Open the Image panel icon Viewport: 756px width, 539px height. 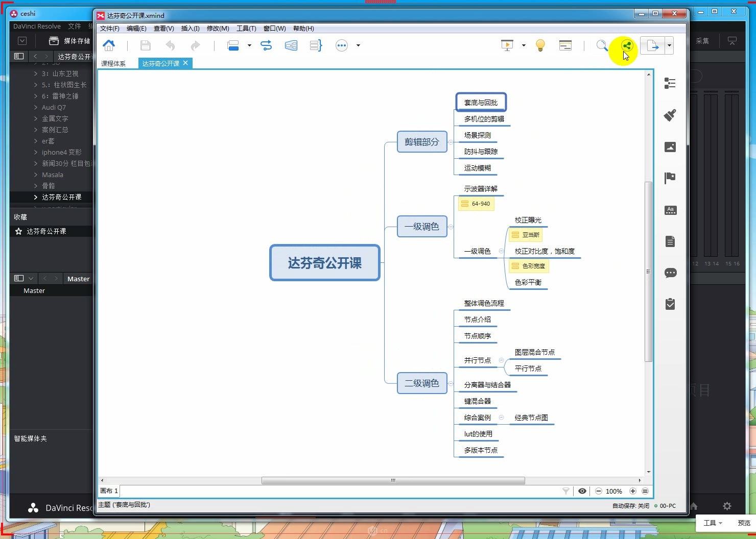tap(670, 147)
